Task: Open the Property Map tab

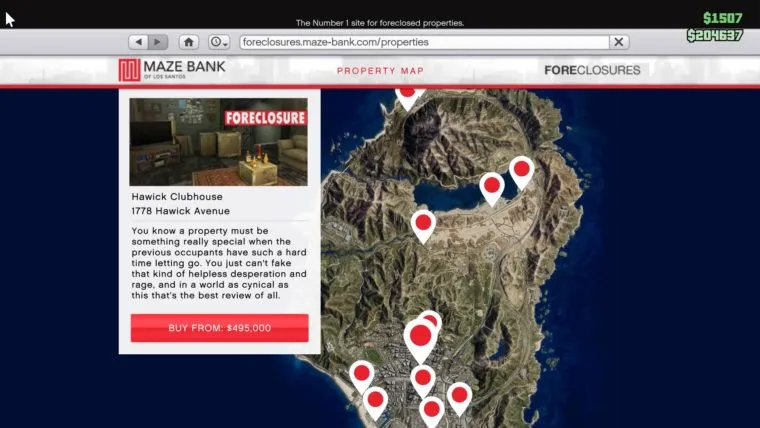Action: (x=380, y=71)
